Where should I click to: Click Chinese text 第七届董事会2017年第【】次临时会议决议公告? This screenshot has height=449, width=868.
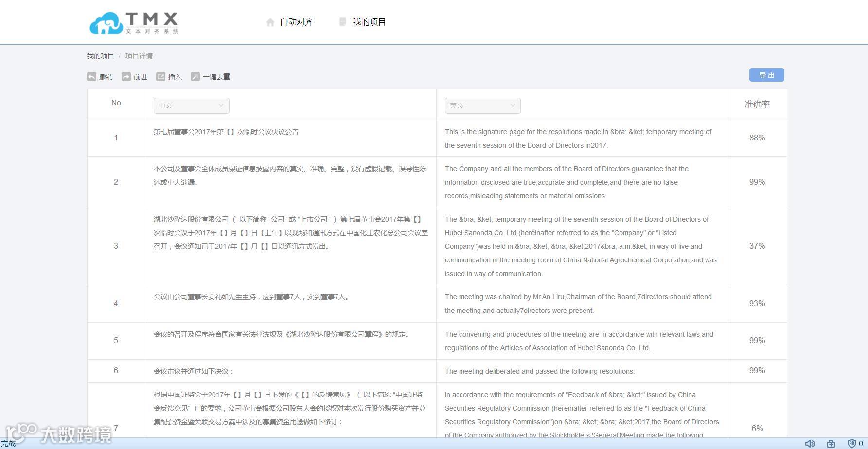[226, 132]
